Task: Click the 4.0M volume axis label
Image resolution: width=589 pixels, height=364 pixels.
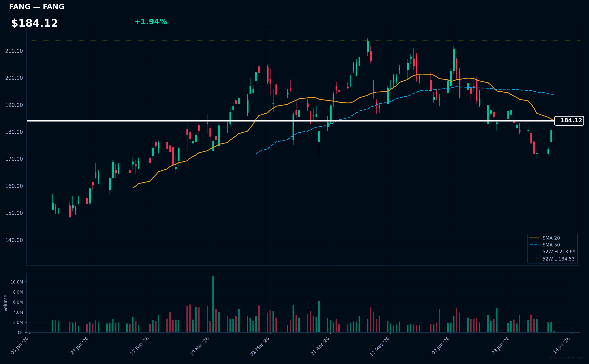Action: (18, 312)
